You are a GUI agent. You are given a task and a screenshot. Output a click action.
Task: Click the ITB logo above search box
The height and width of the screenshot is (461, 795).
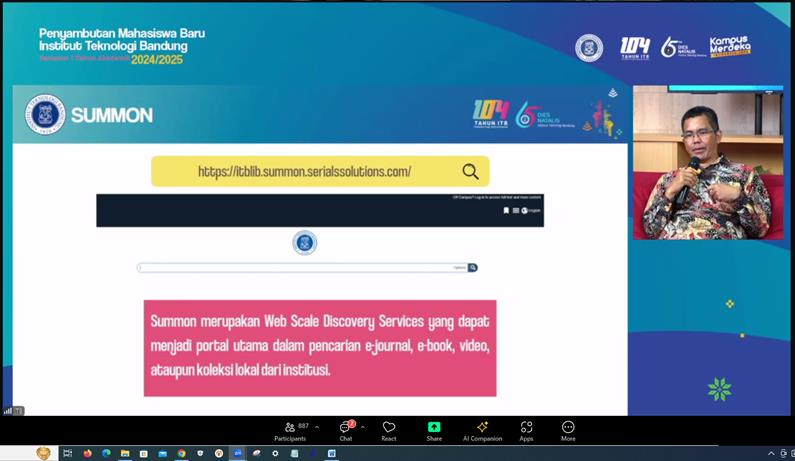[x=305, y=242]
